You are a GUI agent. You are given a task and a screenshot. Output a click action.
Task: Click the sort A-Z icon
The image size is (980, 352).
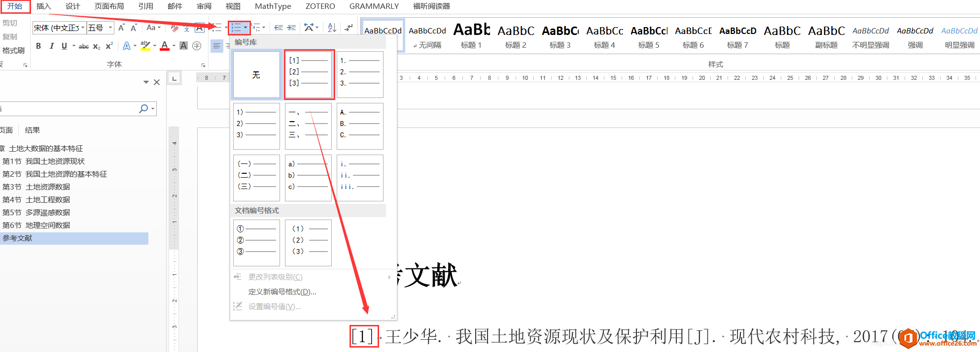[x=332, y=28]
